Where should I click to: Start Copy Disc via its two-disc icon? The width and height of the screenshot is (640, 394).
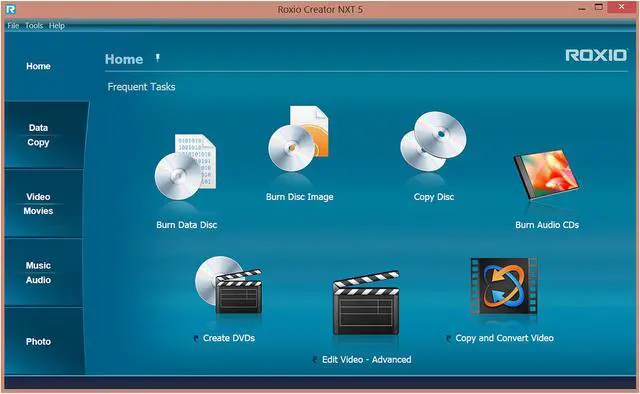pyautogui.click(x=433, y=142)
